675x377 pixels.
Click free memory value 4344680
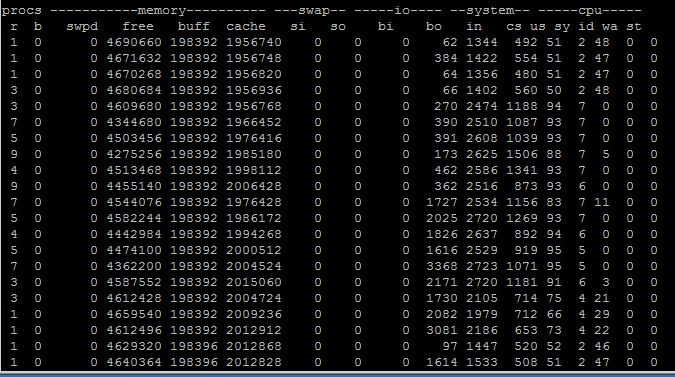click(x=134, y=122)
